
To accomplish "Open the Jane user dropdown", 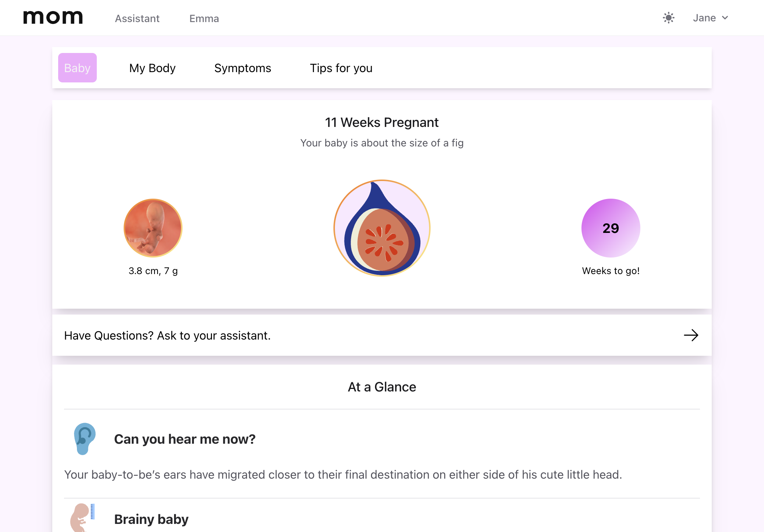I will coord(704,18).
